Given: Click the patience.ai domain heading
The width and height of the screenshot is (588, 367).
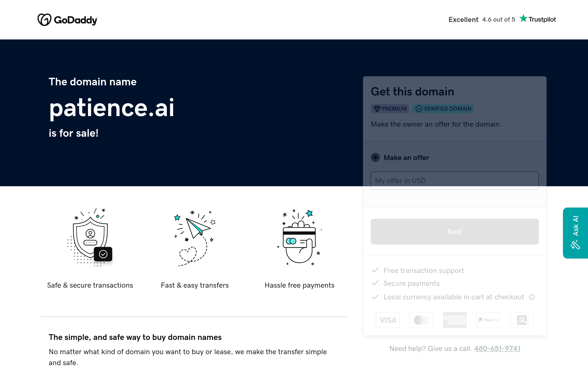Looking at the screenshot, I should tap(112, 108).
